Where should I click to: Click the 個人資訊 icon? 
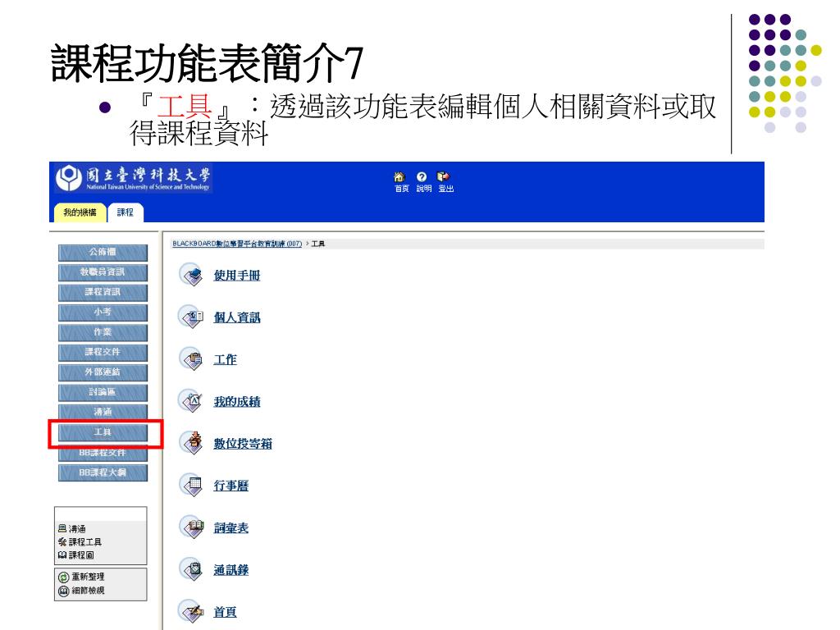[190, 317]
